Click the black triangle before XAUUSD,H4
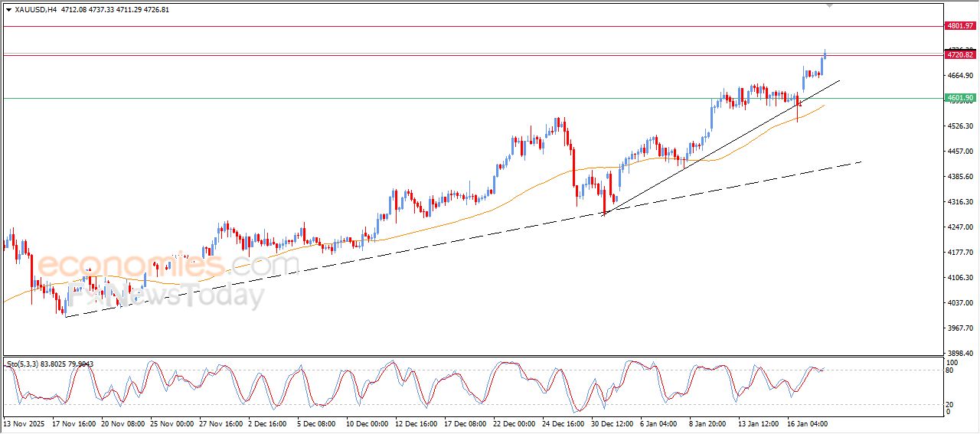This screenshot has width=980, height=434. [x=8, y=10]
